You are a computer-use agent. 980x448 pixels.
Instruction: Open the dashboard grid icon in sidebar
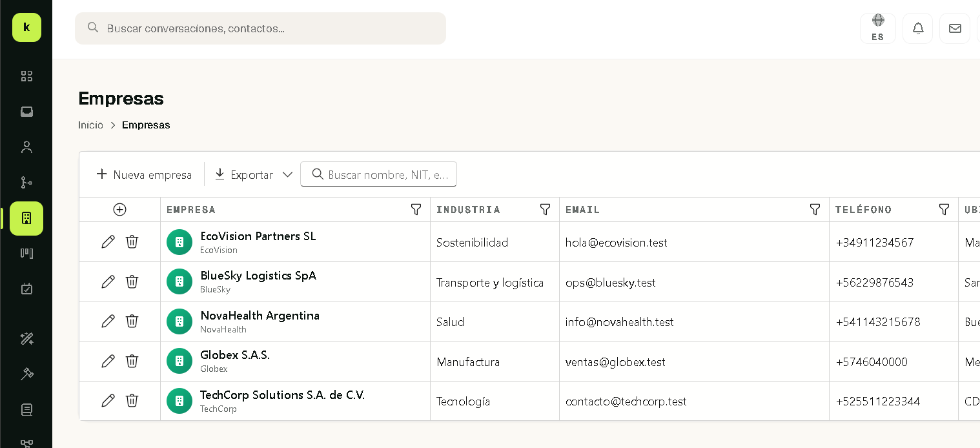26,76
